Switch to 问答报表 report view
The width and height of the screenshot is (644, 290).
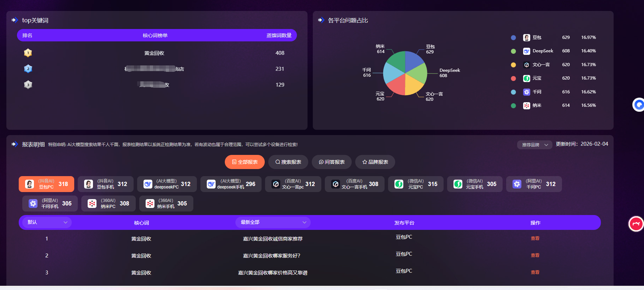point(332,162)
